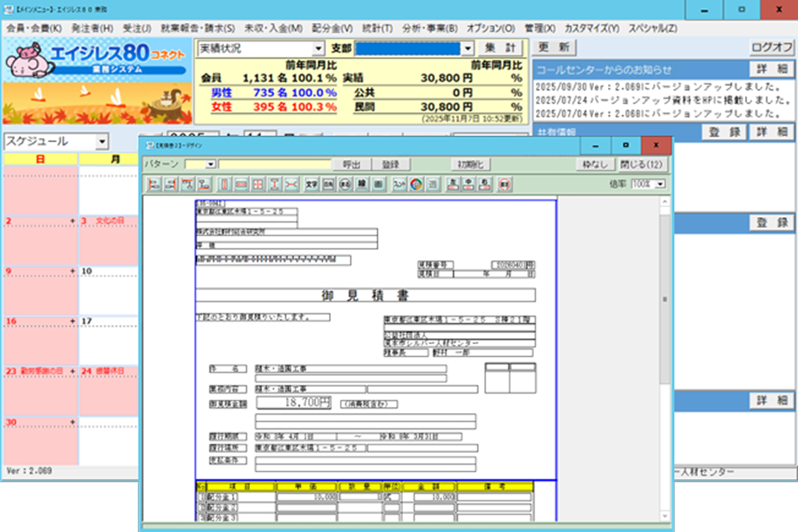Select the 線 line tool icon
The width and height of the screenshot is (798, 532).
[362, 184]
